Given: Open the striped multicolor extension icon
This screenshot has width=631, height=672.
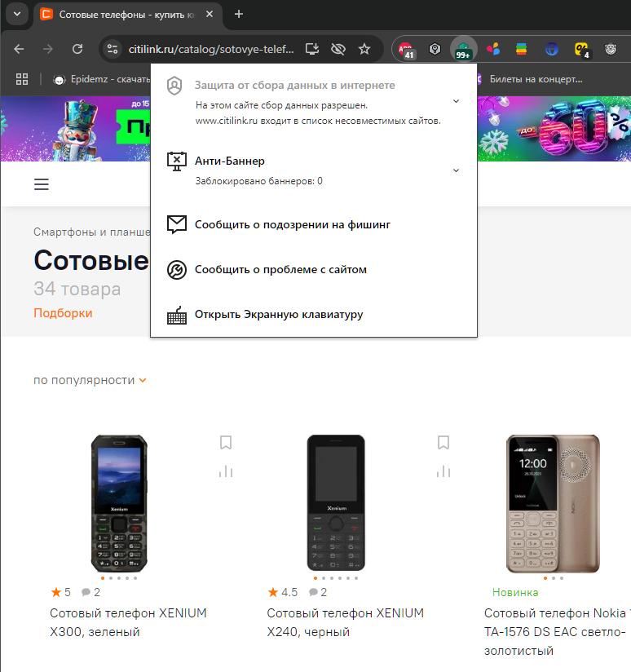Looking at the screenshot, I should (x=521, y=49).
